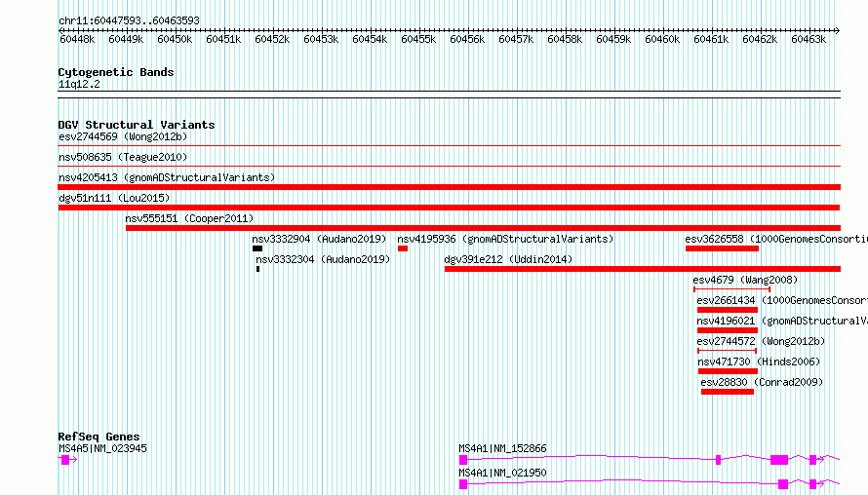The width and height of the screenshot is (868, 495).
Task: Click the MS4A5 magenta exon block
Action: pos(65,460)
